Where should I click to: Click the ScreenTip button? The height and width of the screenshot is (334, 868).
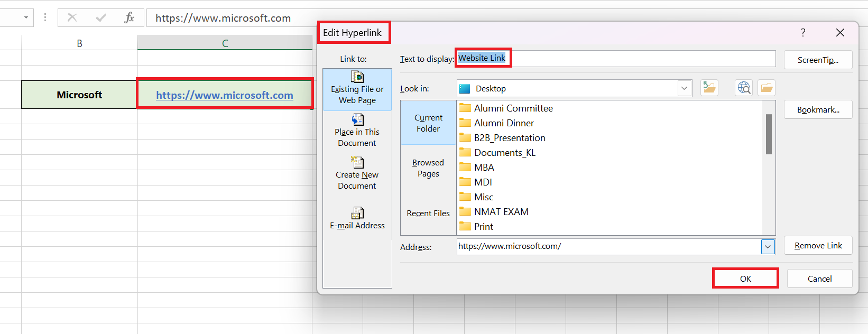point(818,60)
